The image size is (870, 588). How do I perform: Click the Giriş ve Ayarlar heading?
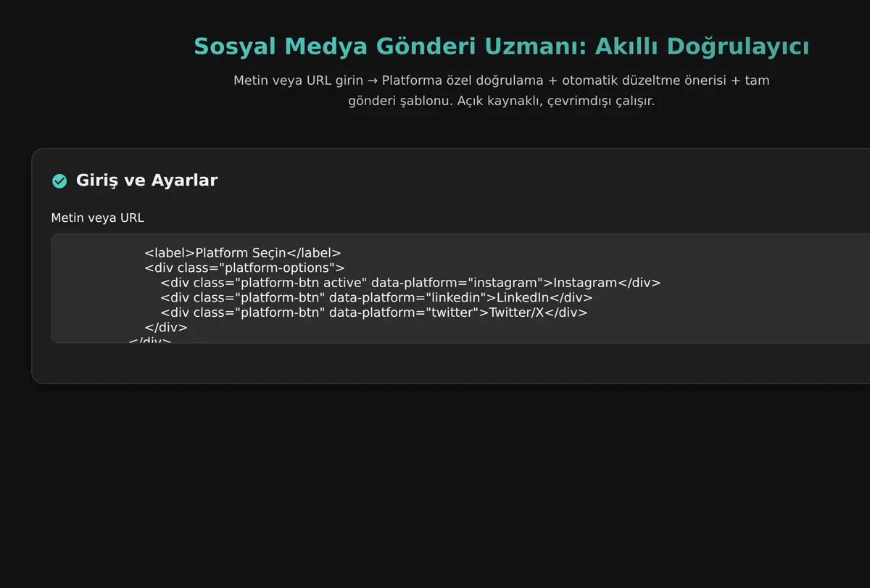point(146,181)
